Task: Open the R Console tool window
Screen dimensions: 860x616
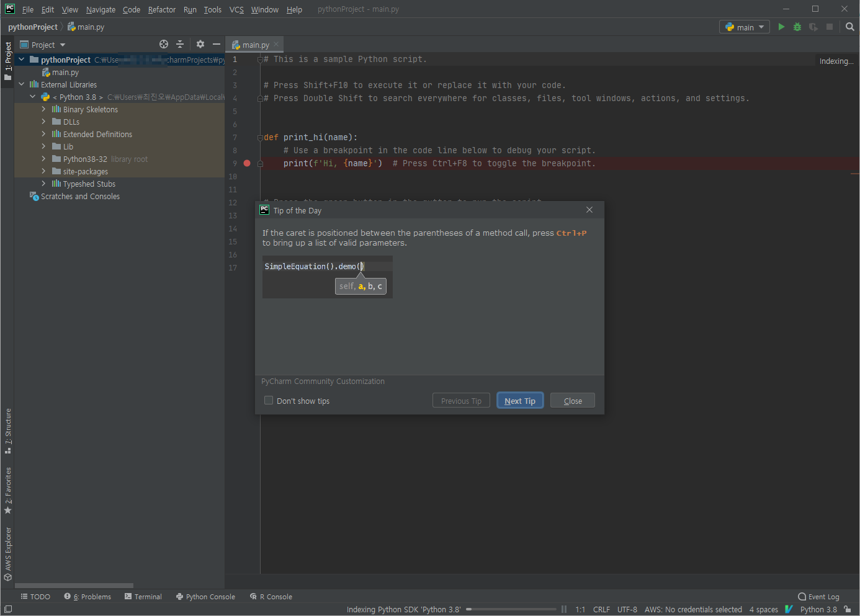Action: (271, 597)
